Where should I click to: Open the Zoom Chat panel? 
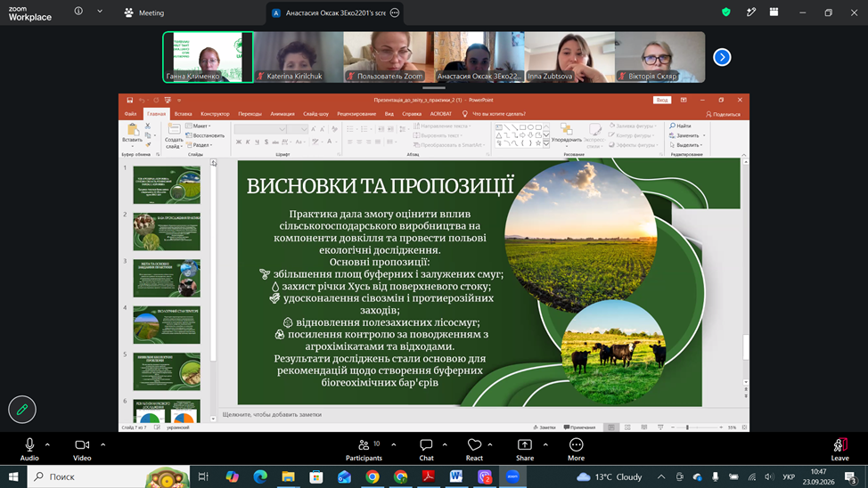pyautogui.click(x=426, y=450)
